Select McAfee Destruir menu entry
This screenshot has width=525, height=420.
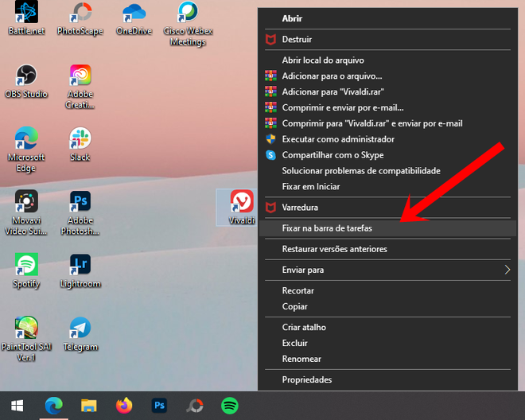pyautogui.click(x=387, y=40)
